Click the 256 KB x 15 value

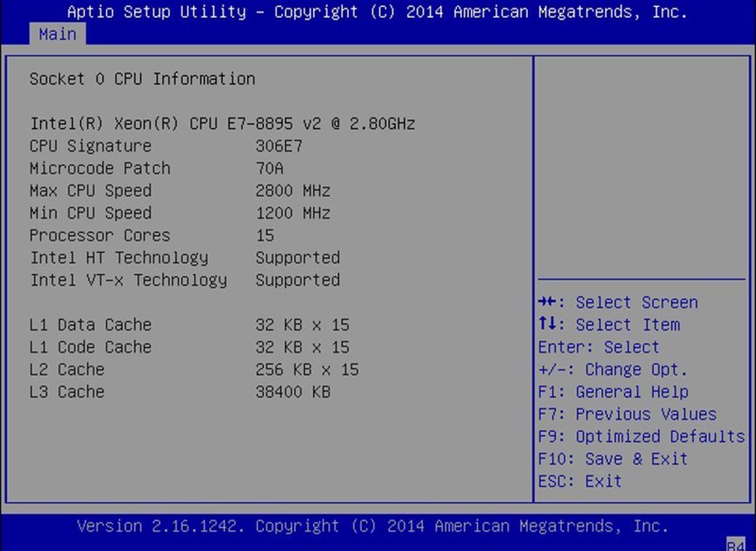point(307,370)
